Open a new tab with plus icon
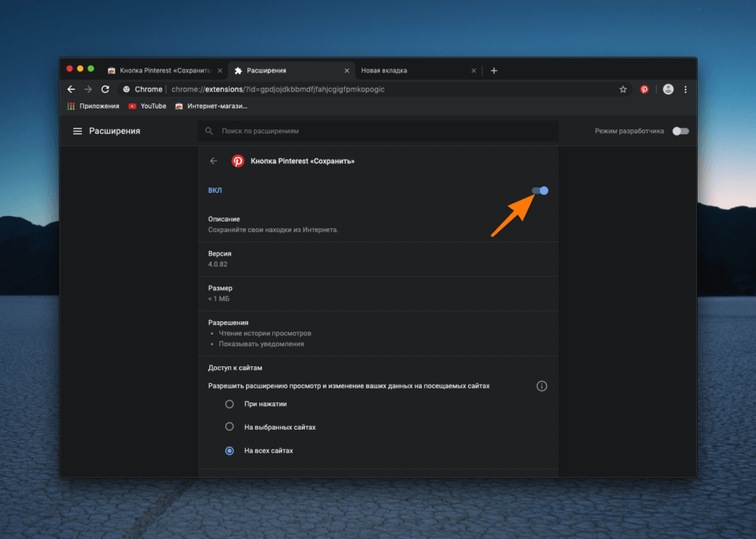756x539 pixels. pos(494,70)
